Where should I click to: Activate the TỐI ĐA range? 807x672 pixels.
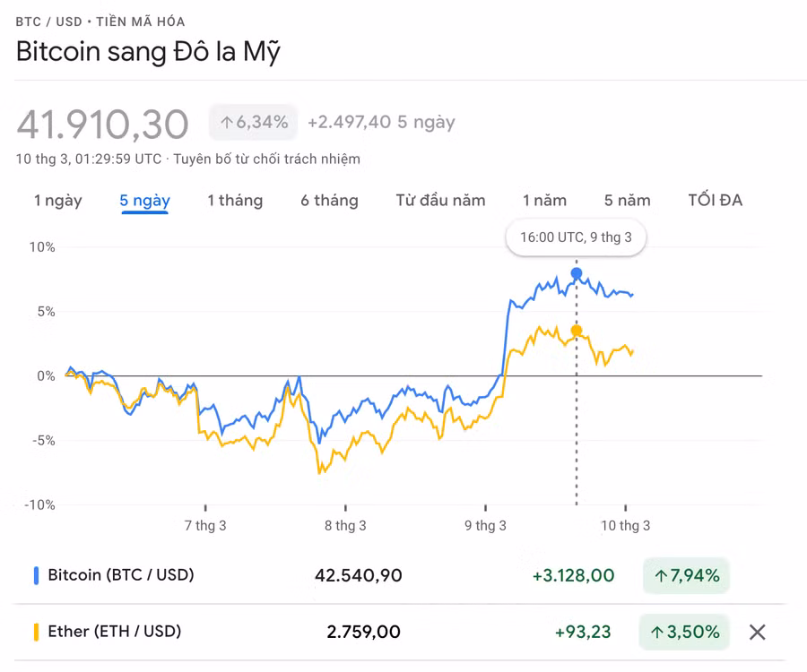tap(716, 201)
